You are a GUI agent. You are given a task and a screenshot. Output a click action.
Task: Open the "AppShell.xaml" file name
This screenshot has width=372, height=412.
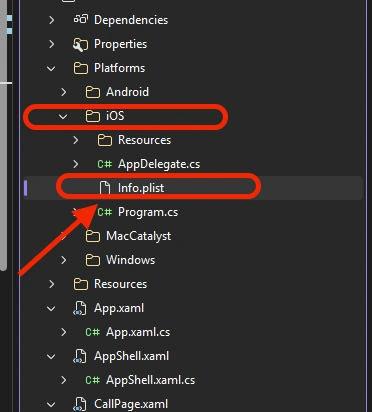point(131,356)
